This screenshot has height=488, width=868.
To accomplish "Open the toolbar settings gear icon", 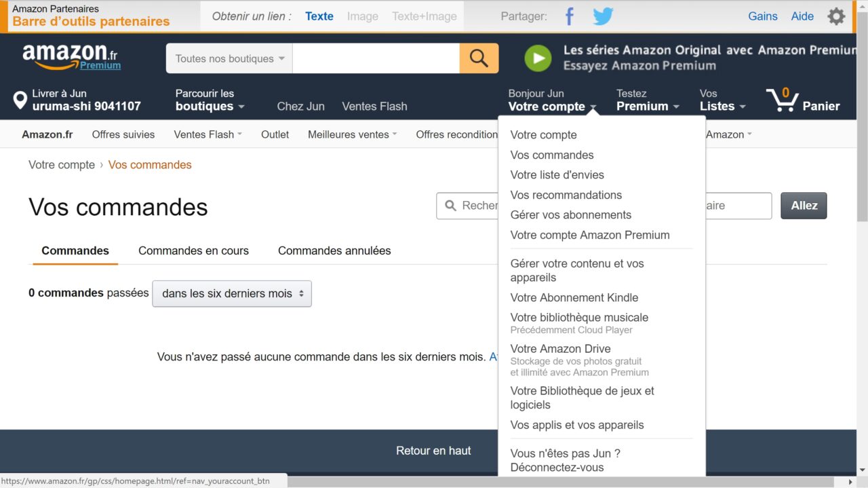I will (836, 16).
